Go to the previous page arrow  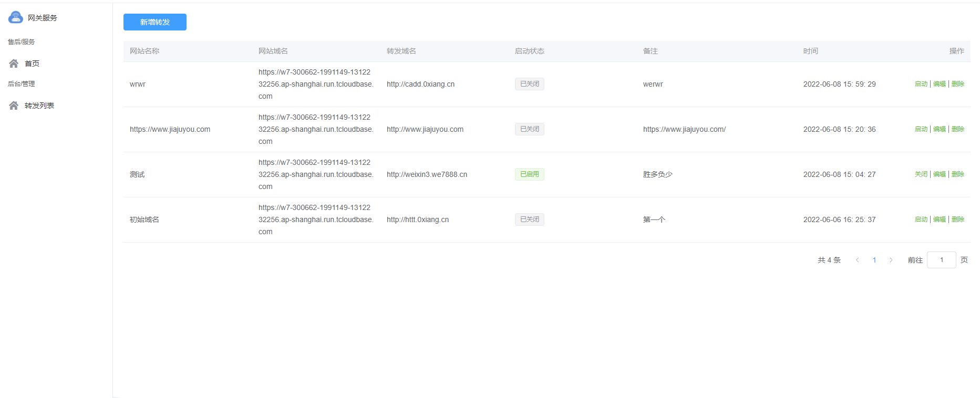tap(858, 260)
